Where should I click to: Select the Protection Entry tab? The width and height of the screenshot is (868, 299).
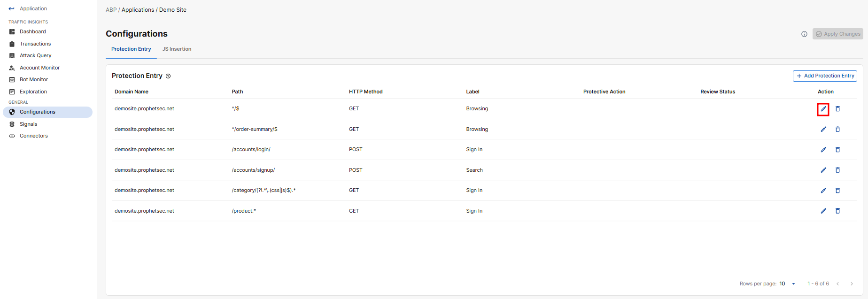point(131,49)
